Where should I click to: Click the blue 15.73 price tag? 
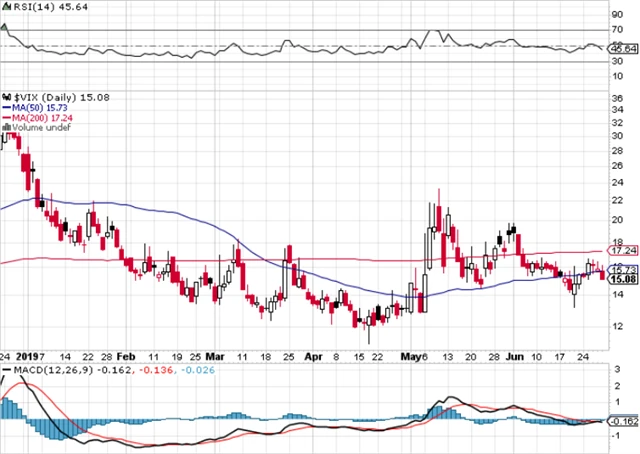tap(622, 270)
